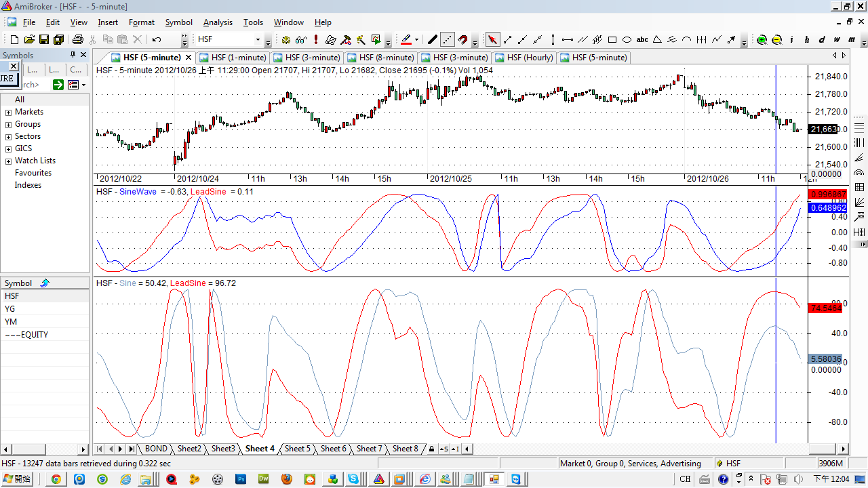The width and height of the screenshot is (868, 488).
Task: Expand the Sectors tree node
Action: point(9,137)
